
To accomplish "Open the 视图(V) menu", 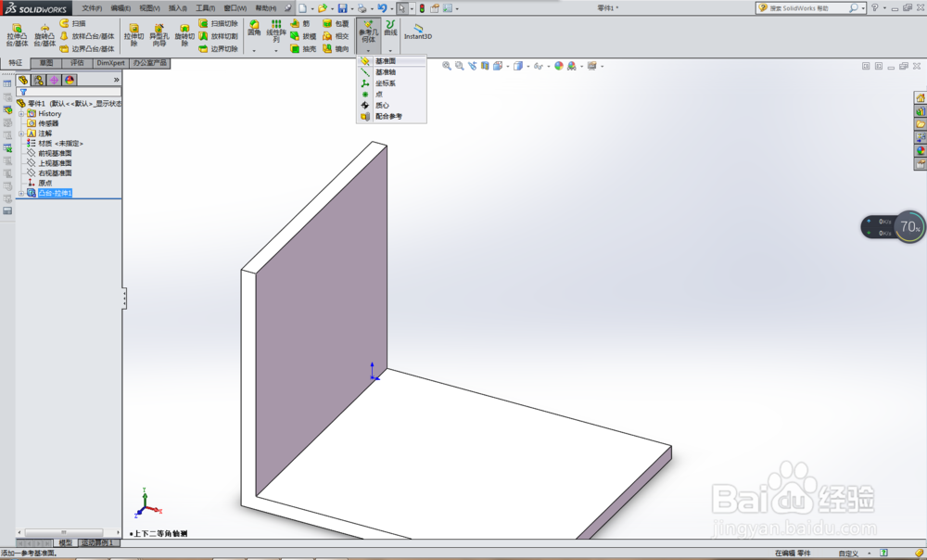I will [x=149, y=8].
